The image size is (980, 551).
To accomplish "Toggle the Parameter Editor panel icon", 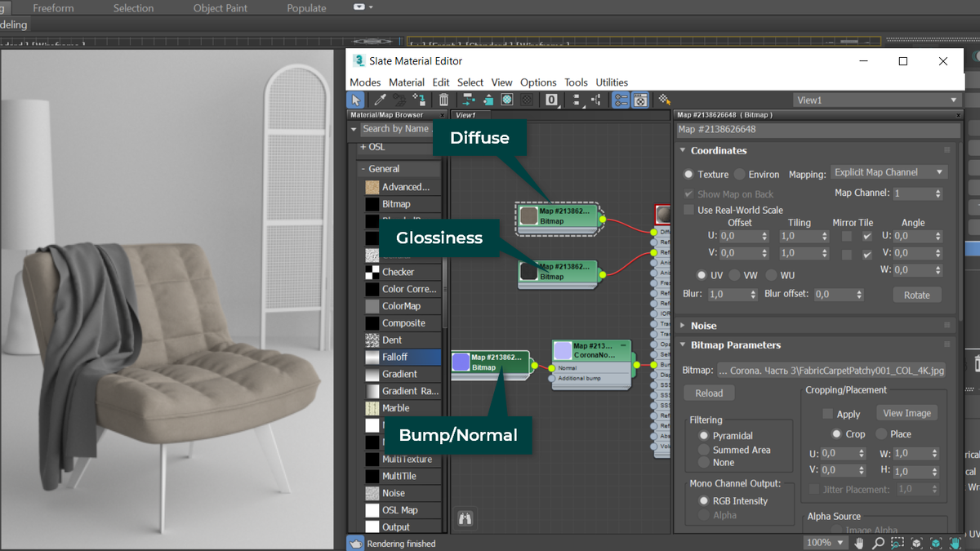I will (x=640, y=100).
